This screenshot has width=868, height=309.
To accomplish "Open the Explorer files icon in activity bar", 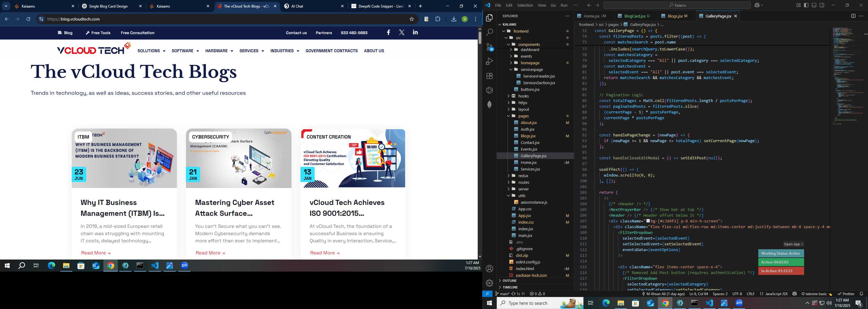I will (489, 18).
